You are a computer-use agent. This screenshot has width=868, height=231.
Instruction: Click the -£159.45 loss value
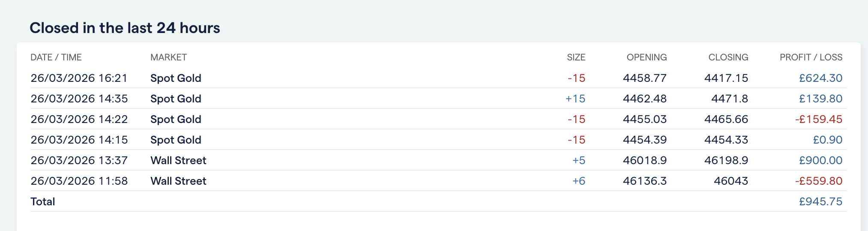819,119
